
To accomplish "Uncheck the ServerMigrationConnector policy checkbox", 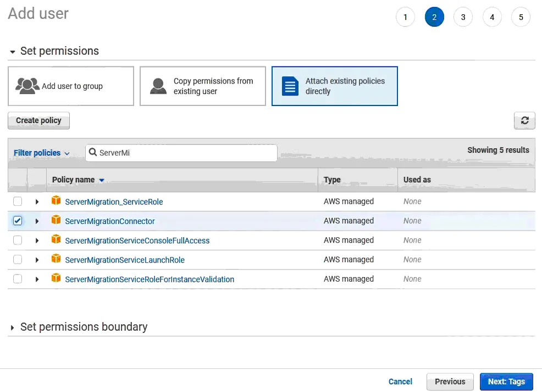I will [x=18, y=221].
